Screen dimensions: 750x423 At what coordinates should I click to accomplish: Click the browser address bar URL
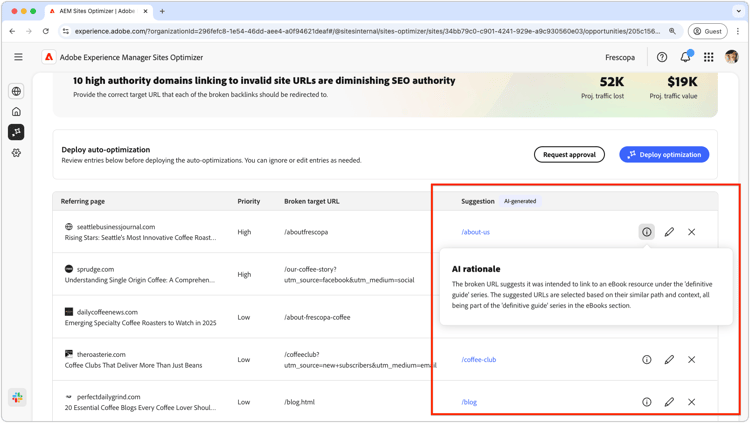click(x=367, y=31)
